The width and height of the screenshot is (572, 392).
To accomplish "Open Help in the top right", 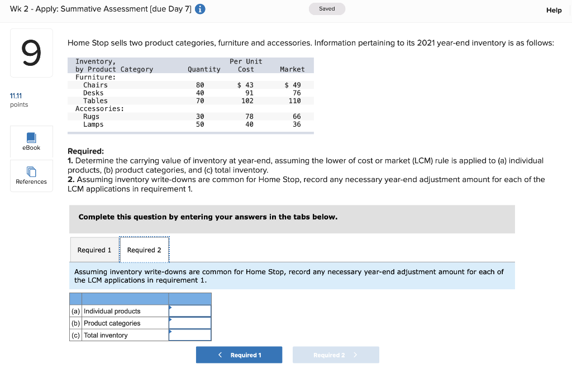I will (x=554, y=10).
